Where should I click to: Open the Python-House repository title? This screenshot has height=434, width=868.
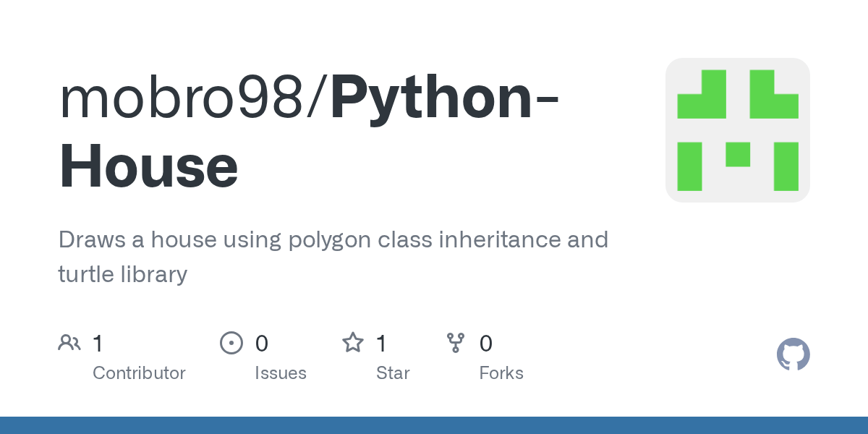click(x=309, y=132)
